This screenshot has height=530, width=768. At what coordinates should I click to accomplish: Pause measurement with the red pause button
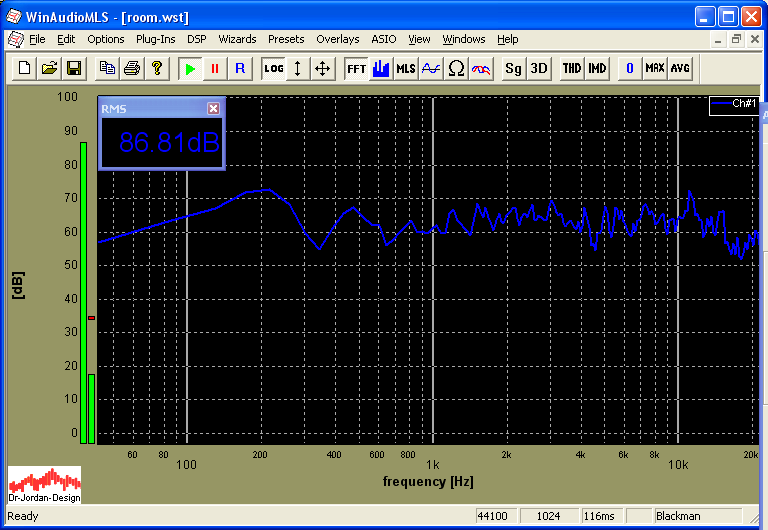point(214,69)
